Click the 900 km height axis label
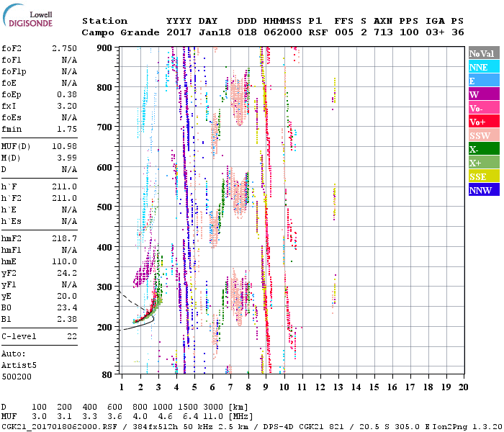The width and height of the screenshot is (504, 432). [104, 48]
